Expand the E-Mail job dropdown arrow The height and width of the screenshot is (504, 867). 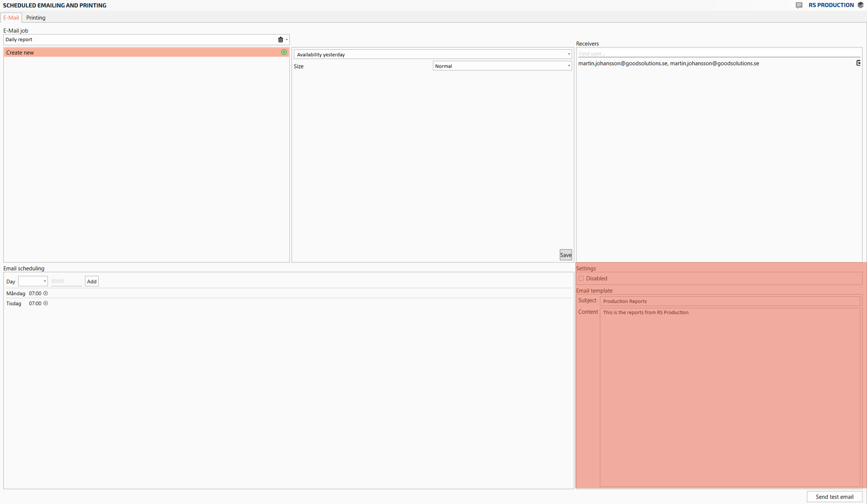click(x=287, y=39)
